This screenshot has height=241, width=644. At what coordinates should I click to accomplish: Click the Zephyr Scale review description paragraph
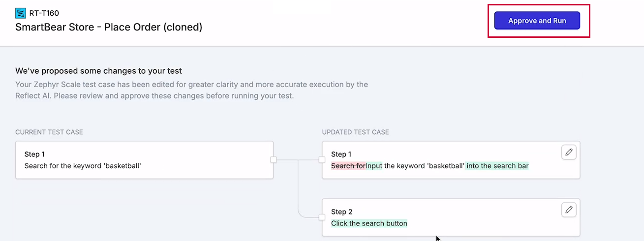point(191,90)
